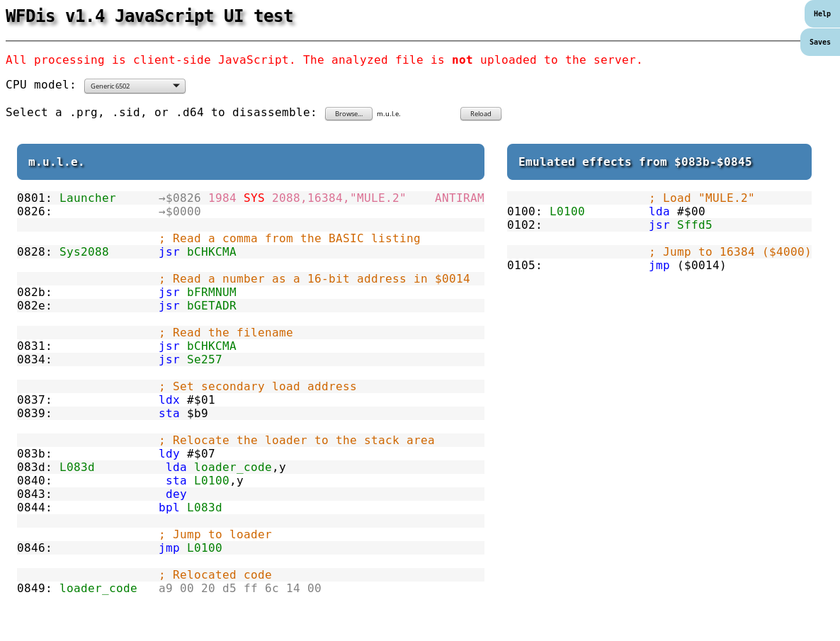Click the m.u.l.e. panel header
This screenshot has height=641, width=840.
(x=251, y=162)
